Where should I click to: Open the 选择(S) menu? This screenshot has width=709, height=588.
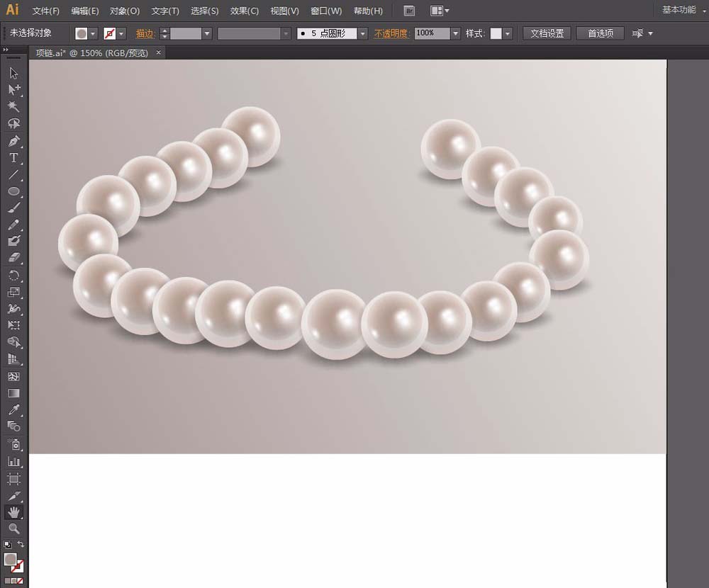tap(204, 11)
